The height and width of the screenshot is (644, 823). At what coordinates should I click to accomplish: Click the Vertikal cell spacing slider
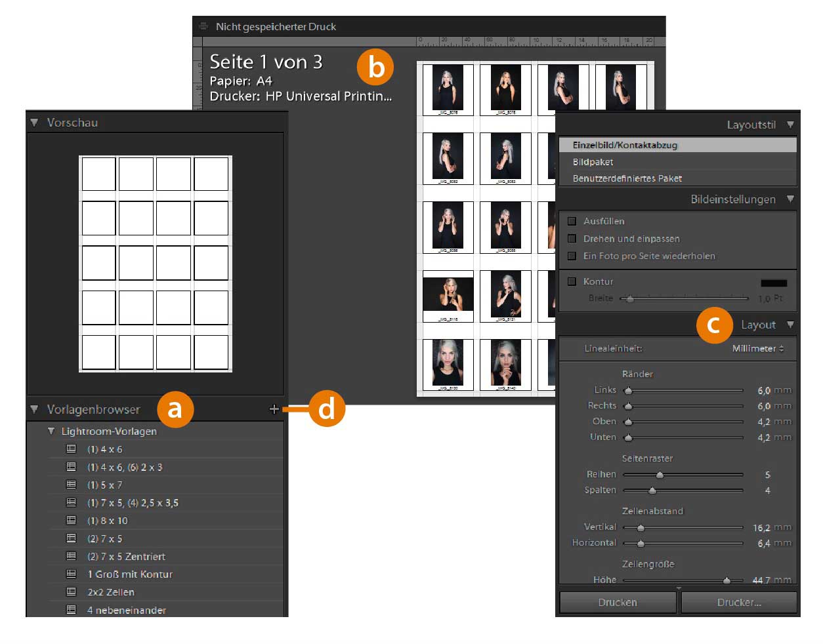coord(683,527)
